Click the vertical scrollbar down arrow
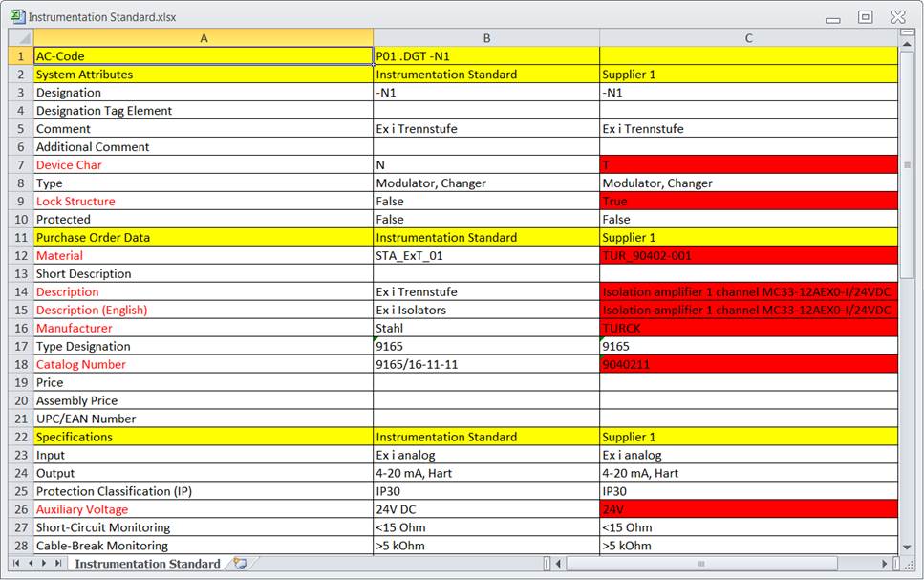This screenshot has width=924, height=580. click(x=908, y=548)
